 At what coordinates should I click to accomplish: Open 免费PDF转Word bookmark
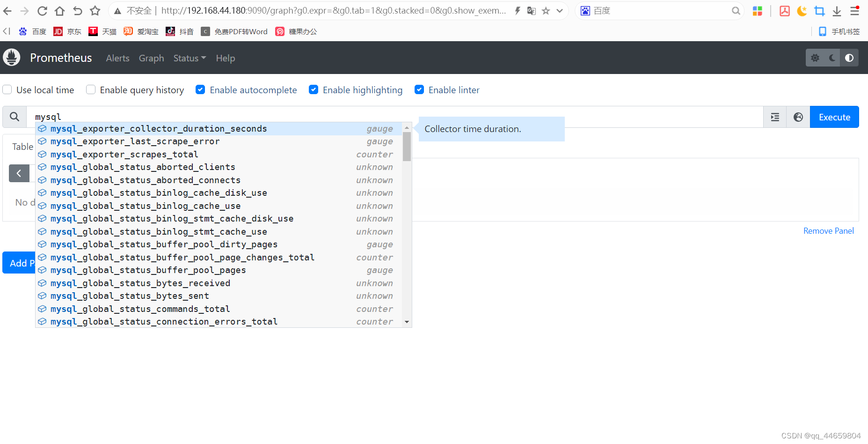234,31
